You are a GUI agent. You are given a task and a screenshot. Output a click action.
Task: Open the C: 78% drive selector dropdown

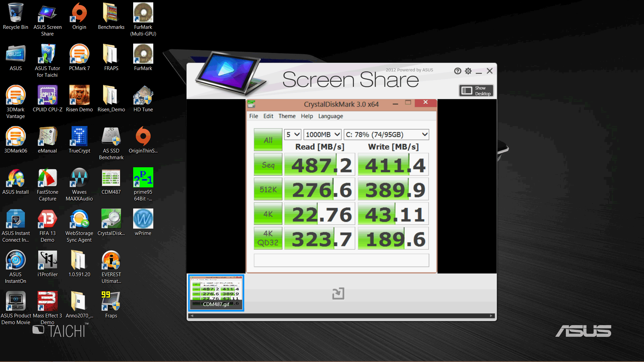[386, 135]
